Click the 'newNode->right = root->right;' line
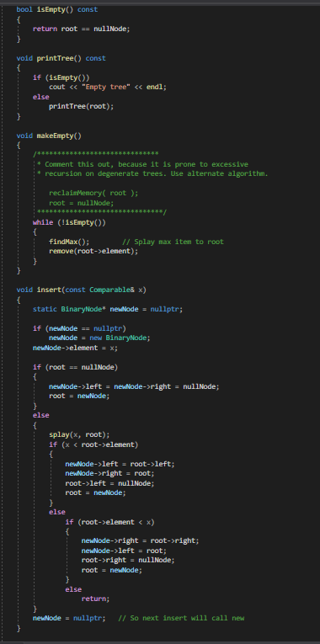 140,541
